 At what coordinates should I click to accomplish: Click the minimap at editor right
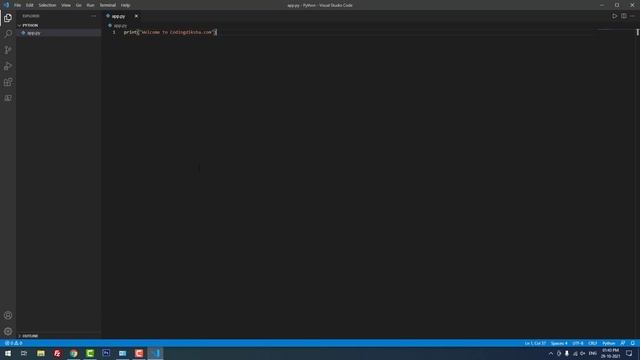616,184
